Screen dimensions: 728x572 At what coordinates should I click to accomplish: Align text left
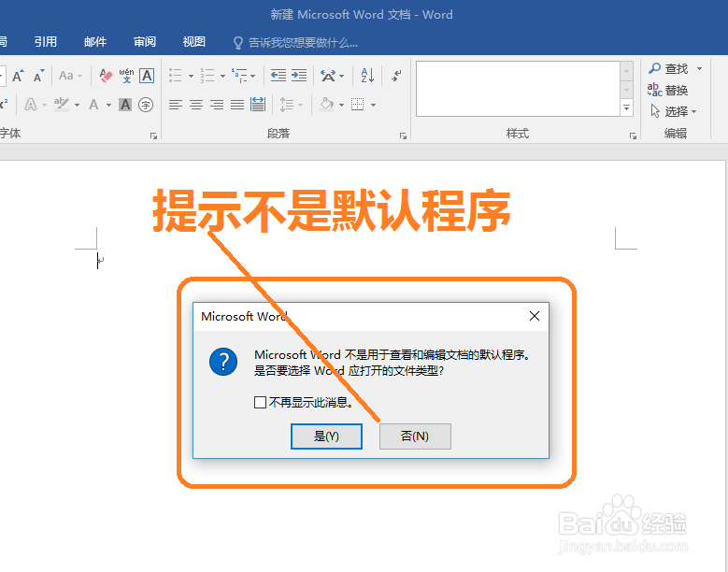click(x=176, y=105)
